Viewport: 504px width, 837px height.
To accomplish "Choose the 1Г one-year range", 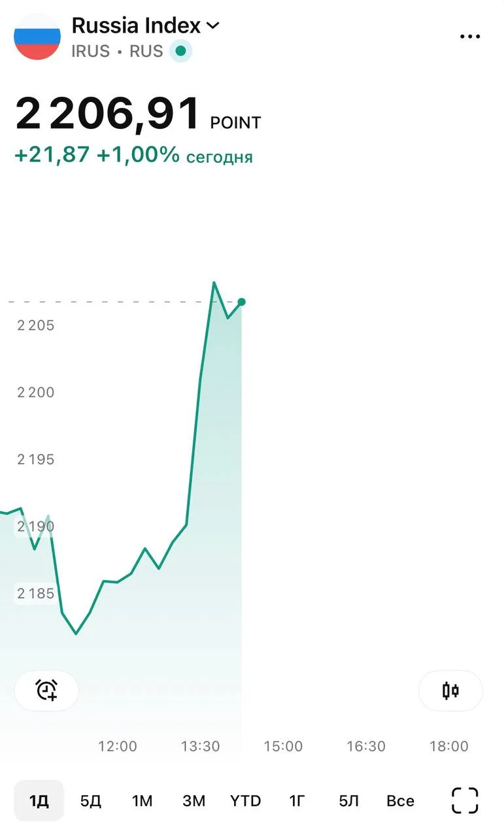I will [297, 801].
